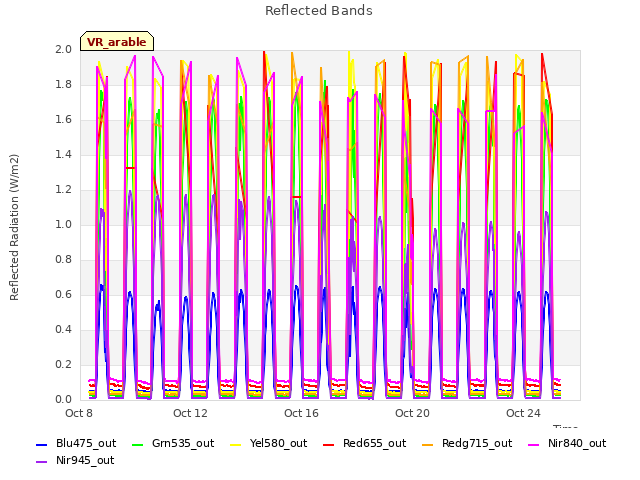
Task: Click the Reflected Radiation (W/m2) axis label
Action: point(14,227)
